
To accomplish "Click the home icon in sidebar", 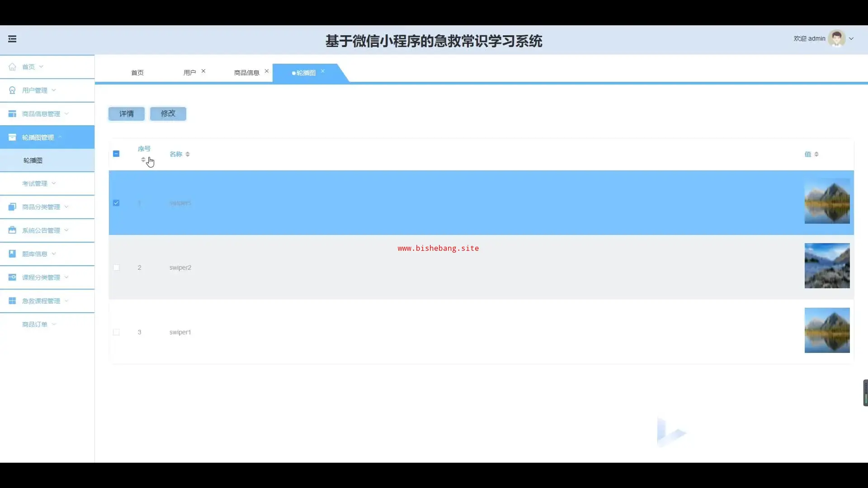I will (x=12, y=67).
